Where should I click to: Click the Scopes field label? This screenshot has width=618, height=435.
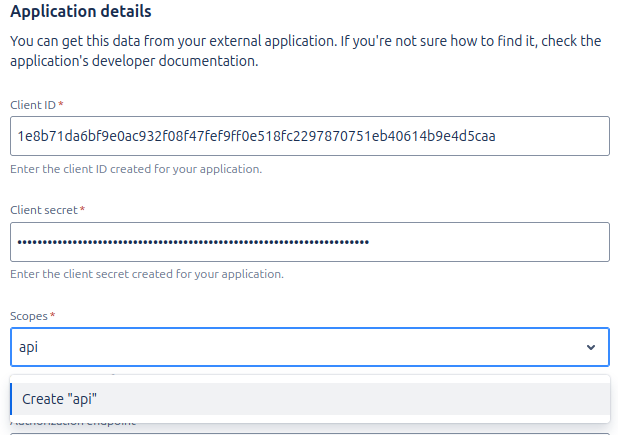point(29,316)
